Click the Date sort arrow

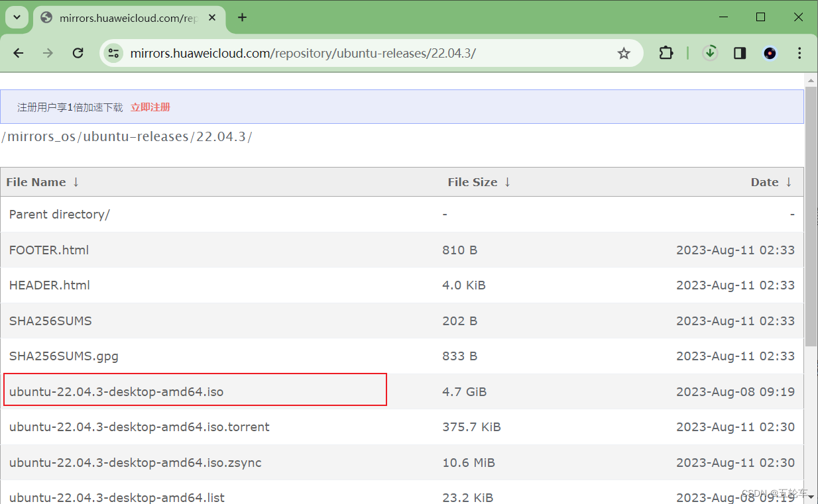point(789,182)
